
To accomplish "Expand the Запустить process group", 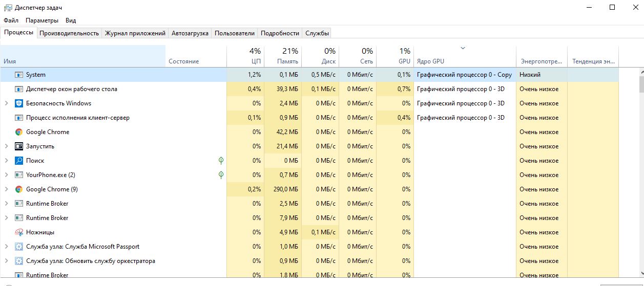I will click(7, 146).
